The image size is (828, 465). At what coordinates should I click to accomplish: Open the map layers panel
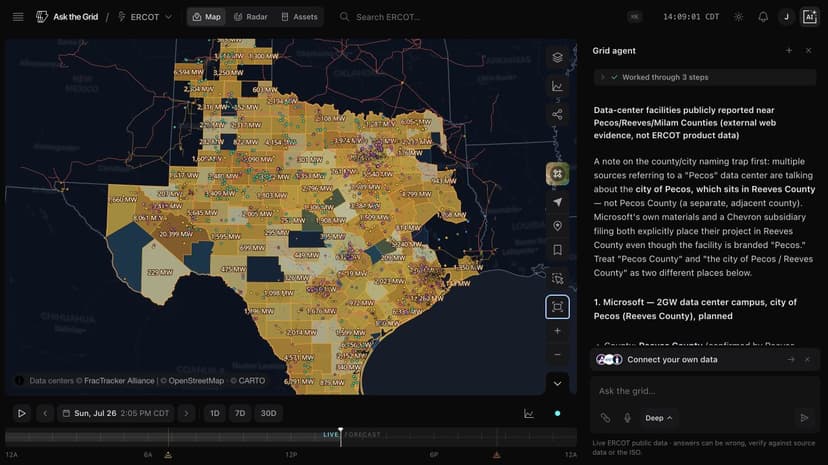click(x=557, y=57)
